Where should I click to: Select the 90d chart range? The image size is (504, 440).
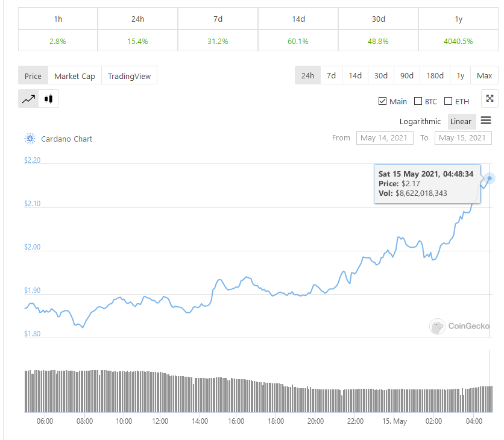click(x=407, y=75)
